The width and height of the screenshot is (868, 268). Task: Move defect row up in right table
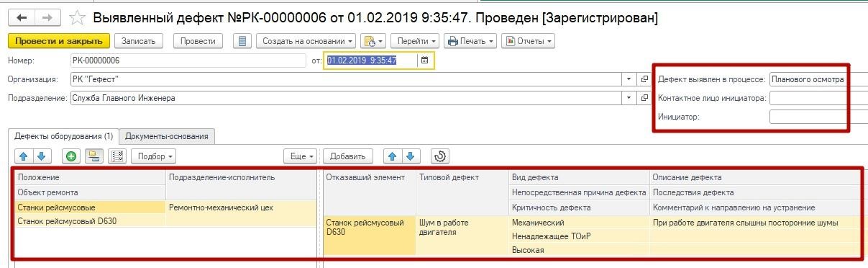tap(392, 156)
